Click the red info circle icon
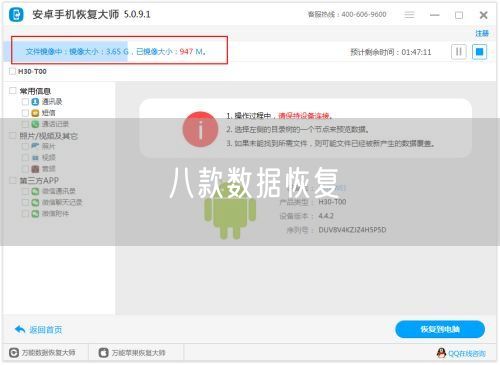This screenshot has height=365, width=500. (x=200, y=129)
